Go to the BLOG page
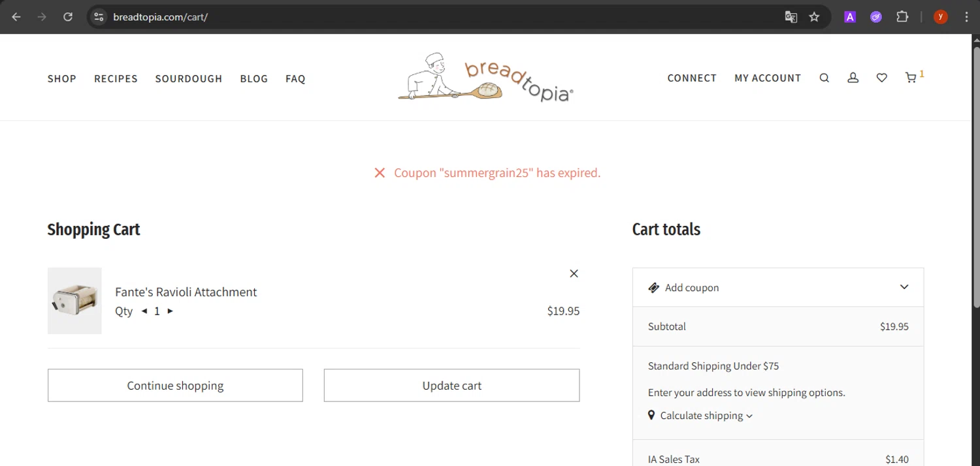Image resolution: width=980 pixels, height=466 pixels. 254,78
